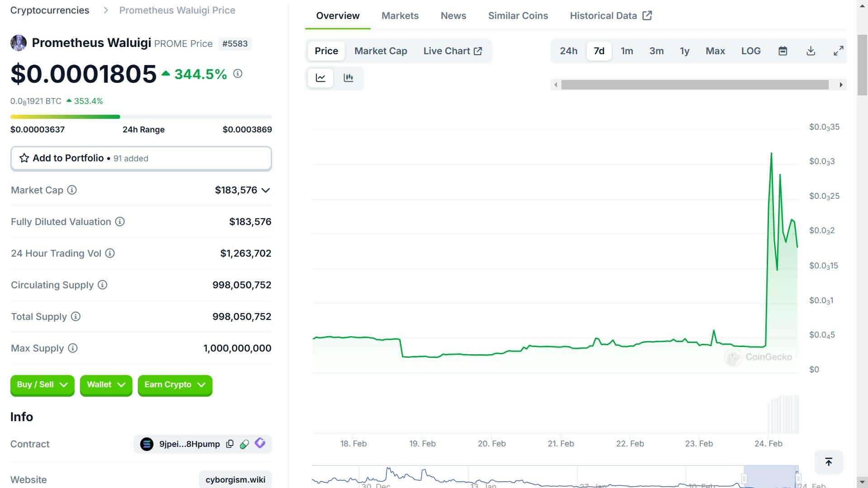This screenshot has width=868, height=488.
Task: Click the 24 Hour Trading Vol info icon
Action: (x=110, y=253)
